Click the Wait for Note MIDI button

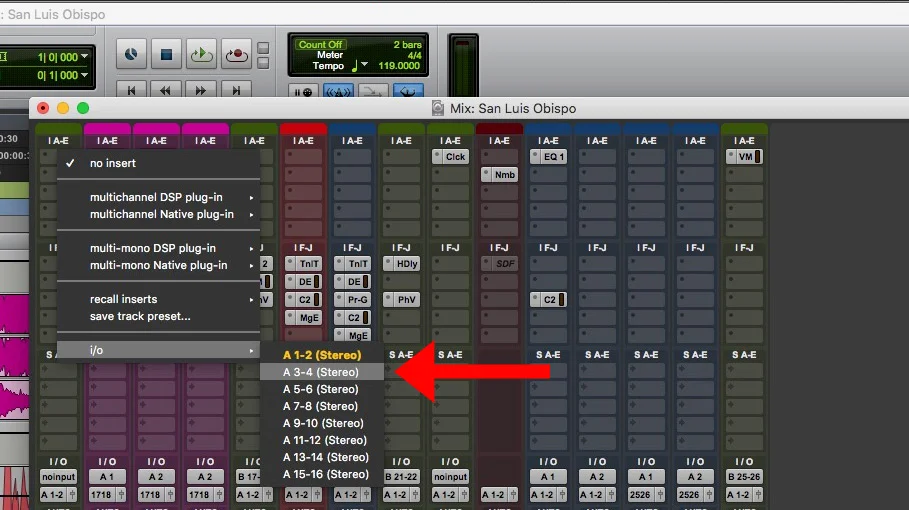coord(303,92)
